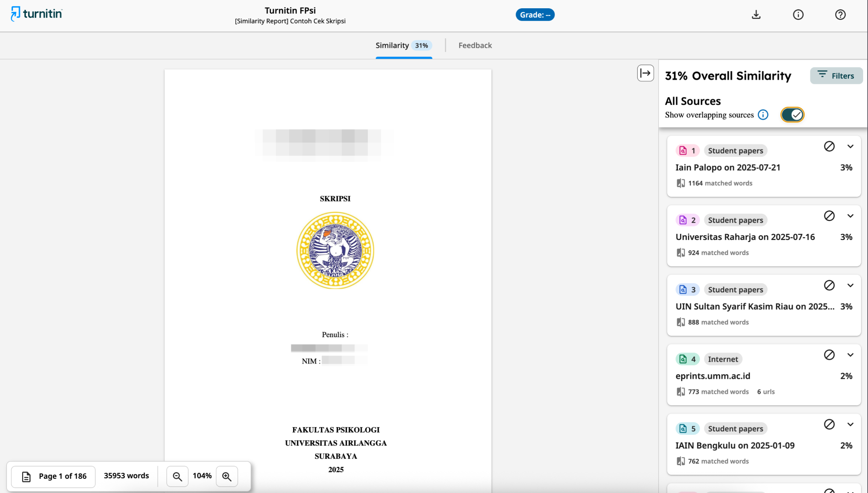Zoom out the document view
This screenshot has height=493, width=868.
[177, 476]
